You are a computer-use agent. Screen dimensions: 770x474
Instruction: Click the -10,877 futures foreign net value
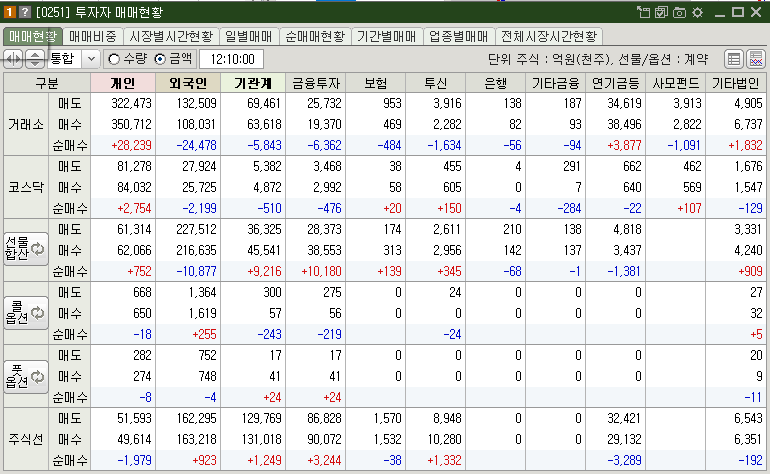[x=196, y=271]
